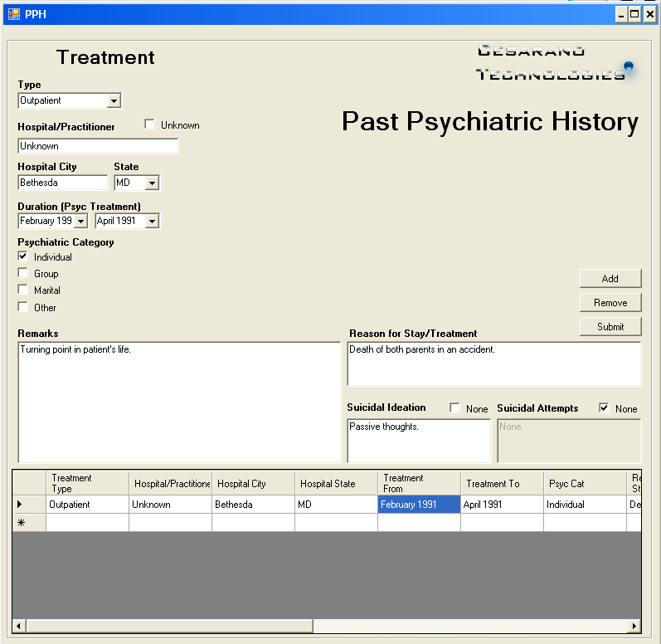Viewport: 661px width, 644px height.
Task: Toggle the Individual psychiatric category checkbox
Action: (23, 256)
